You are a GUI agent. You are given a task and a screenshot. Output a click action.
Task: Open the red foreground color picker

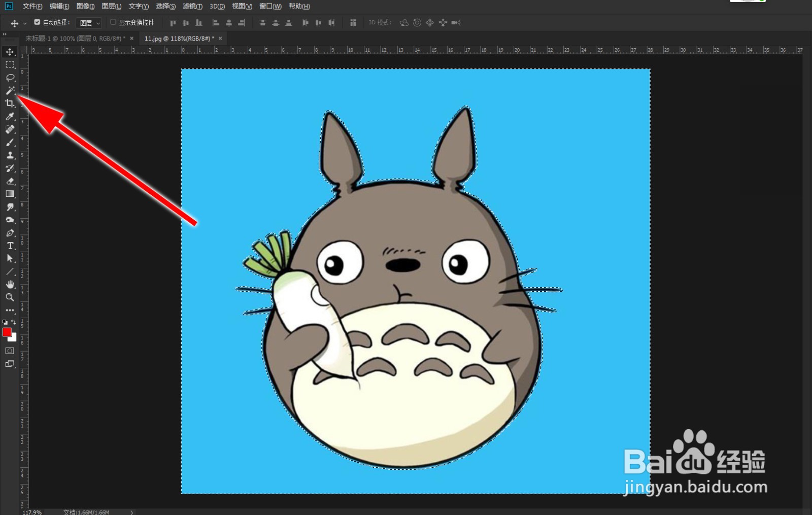pos(7,332)
